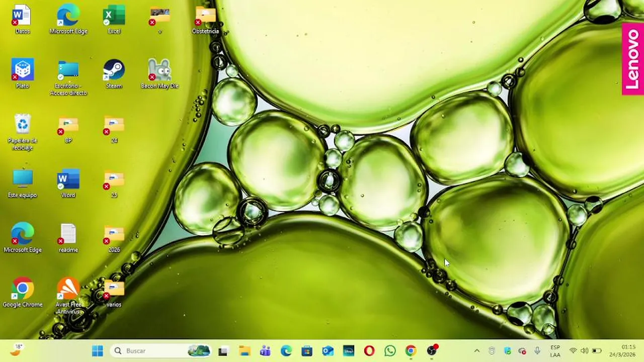Screen dimensions: 644x362
Task: Select the Excel desktop shortcut
Action: pos(114,20)
